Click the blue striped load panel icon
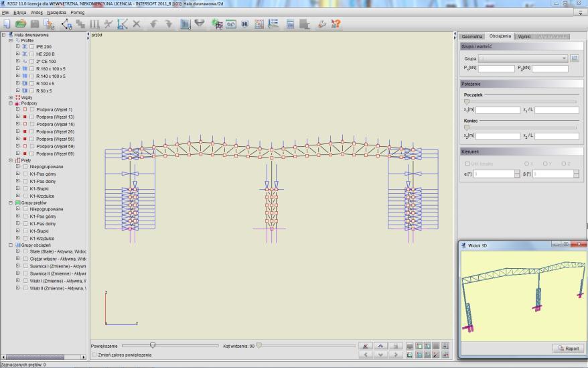This screenshot has width=588, height=368. tap(186, 24)
